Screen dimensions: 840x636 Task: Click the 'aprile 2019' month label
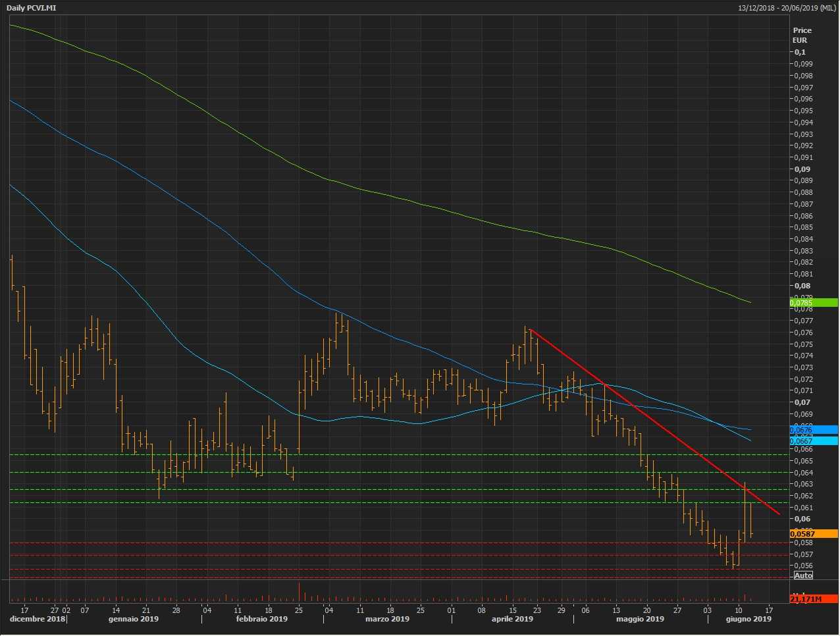(512, 619)
